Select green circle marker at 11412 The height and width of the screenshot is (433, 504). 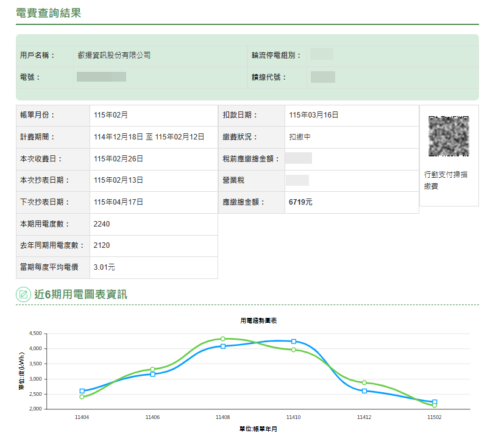point(364,382)
